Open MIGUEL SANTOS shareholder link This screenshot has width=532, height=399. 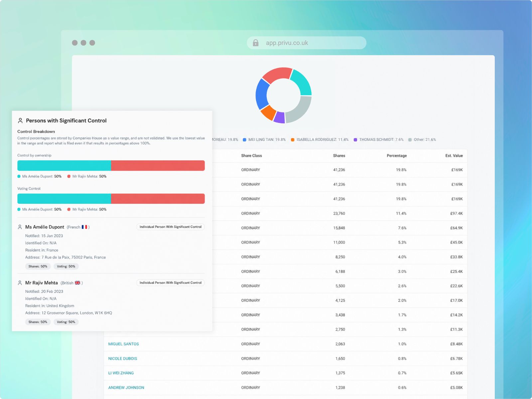pos(123,344)
